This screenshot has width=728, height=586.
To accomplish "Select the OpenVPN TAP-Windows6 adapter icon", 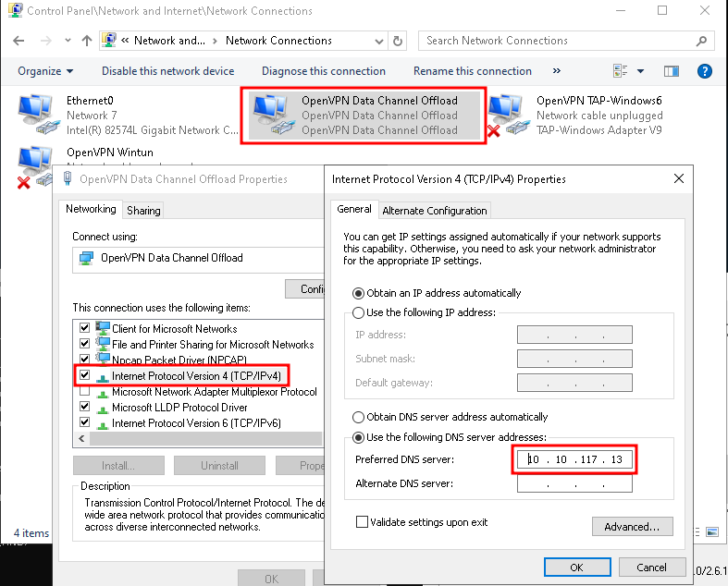I will pyautogui.click(x=507, y=115).
